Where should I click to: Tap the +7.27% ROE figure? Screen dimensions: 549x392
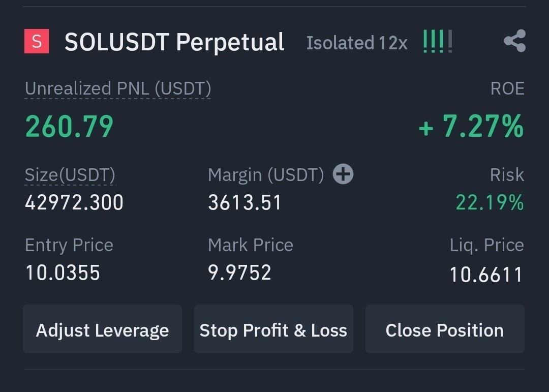click(x=471, y=127)
